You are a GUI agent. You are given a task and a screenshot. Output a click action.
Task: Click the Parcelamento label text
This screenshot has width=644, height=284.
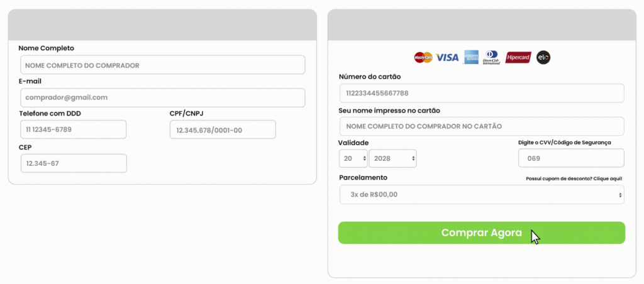363,178
